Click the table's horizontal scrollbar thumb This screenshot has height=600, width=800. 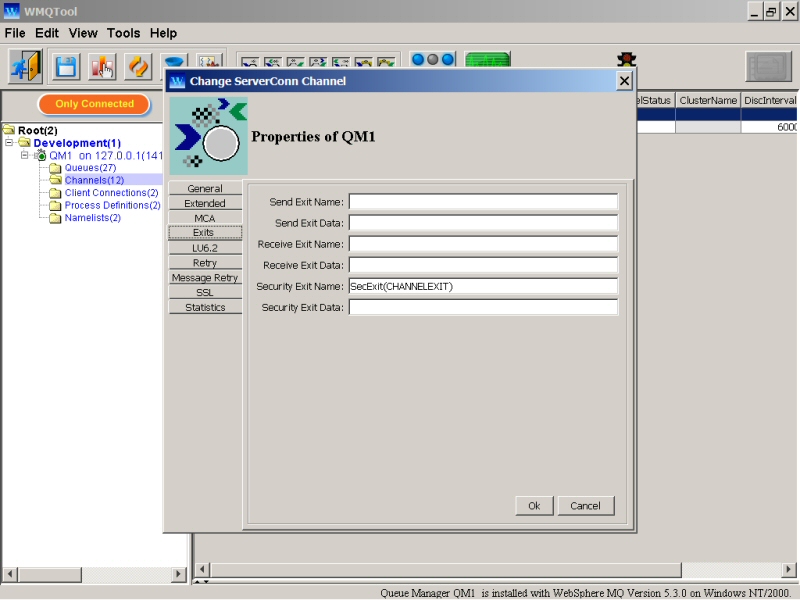[x=446, y=569]
